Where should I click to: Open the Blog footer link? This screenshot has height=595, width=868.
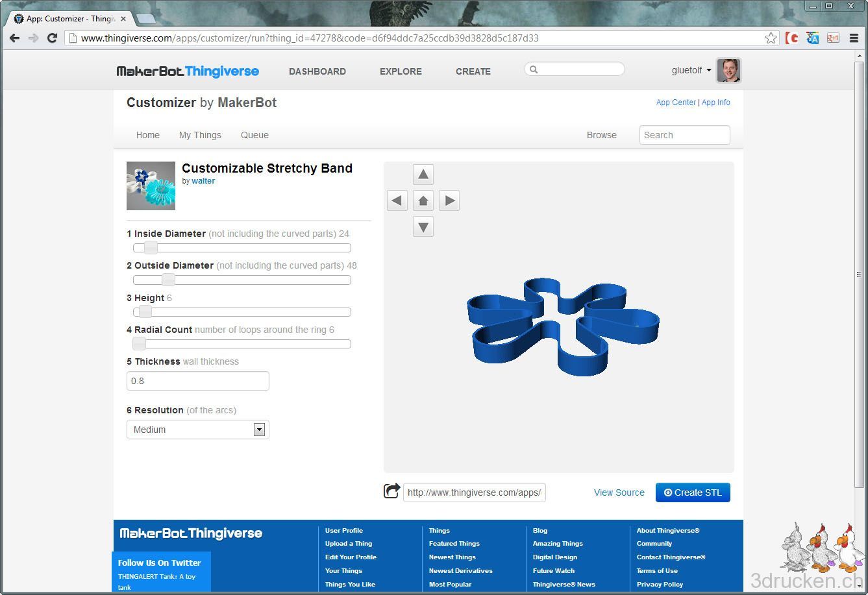coord(540,531)
